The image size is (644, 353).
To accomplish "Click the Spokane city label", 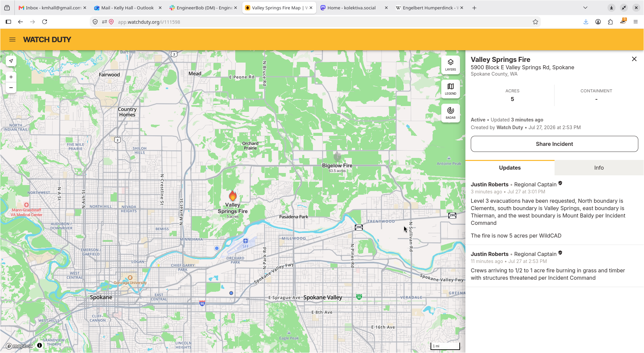I will [101, 297].
